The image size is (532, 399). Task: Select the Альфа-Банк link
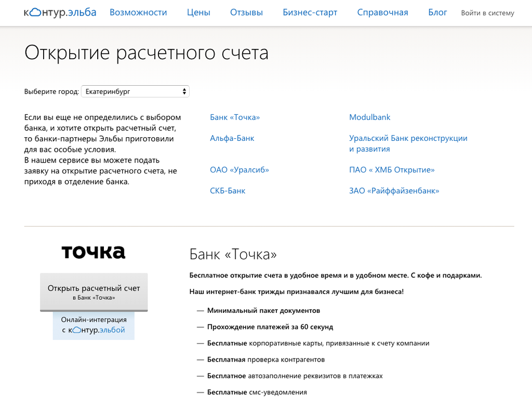[232, 138]
